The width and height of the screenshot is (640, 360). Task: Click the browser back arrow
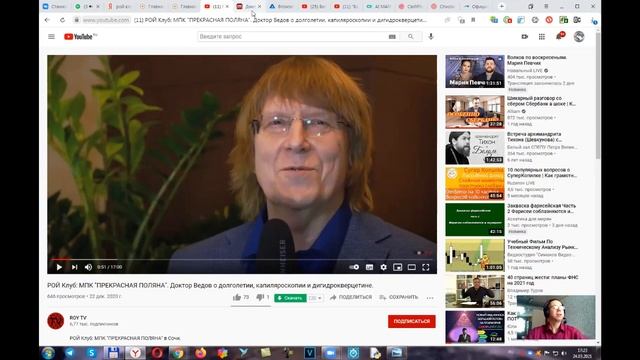pos(47,20)
